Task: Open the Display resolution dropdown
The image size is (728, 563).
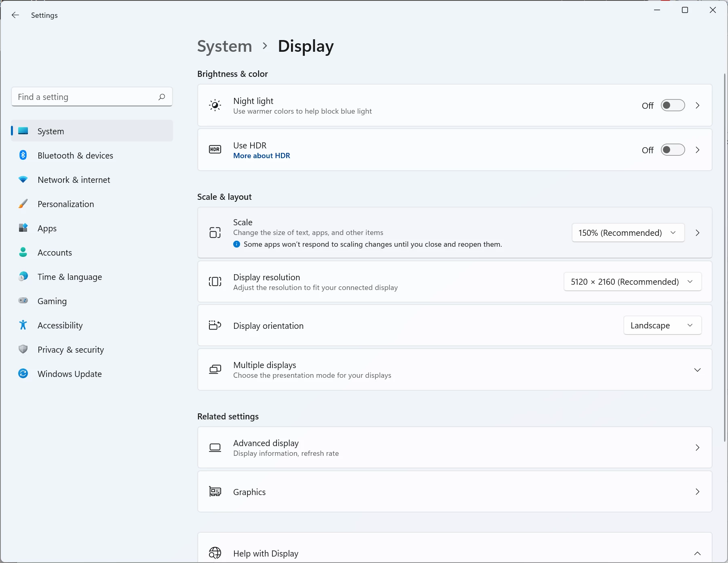Action: pyautogui.click(x=633, y=282)
